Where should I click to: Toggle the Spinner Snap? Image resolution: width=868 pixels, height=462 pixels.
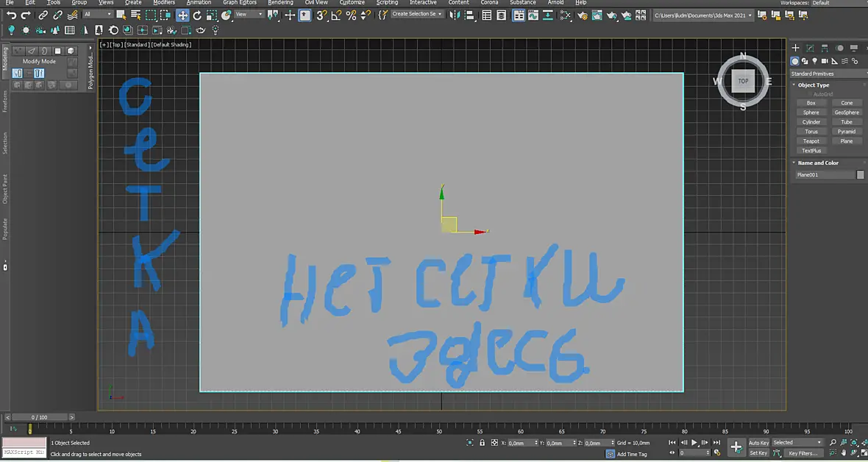click(x=365, y=15)
